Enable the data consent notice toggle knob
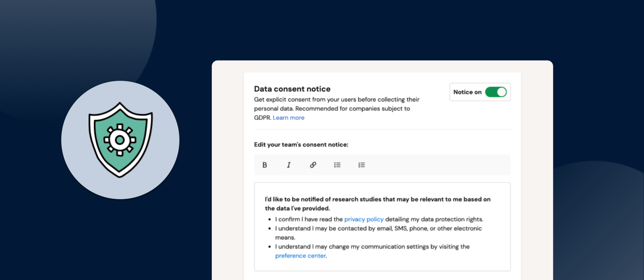644x280 pixels. point(501,92)
